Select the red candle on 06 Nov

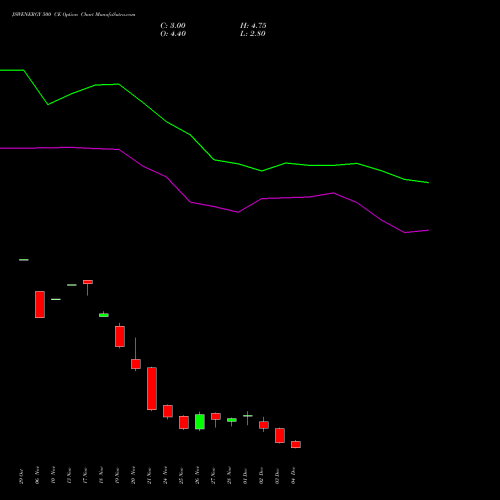tap(40, 304)
